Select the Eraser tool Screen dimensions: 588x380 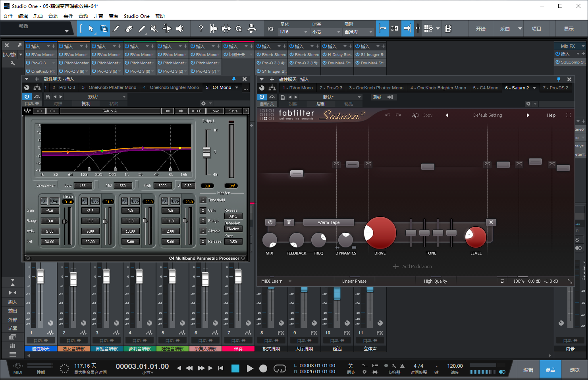pyautogui.click(x=129, y=29)
